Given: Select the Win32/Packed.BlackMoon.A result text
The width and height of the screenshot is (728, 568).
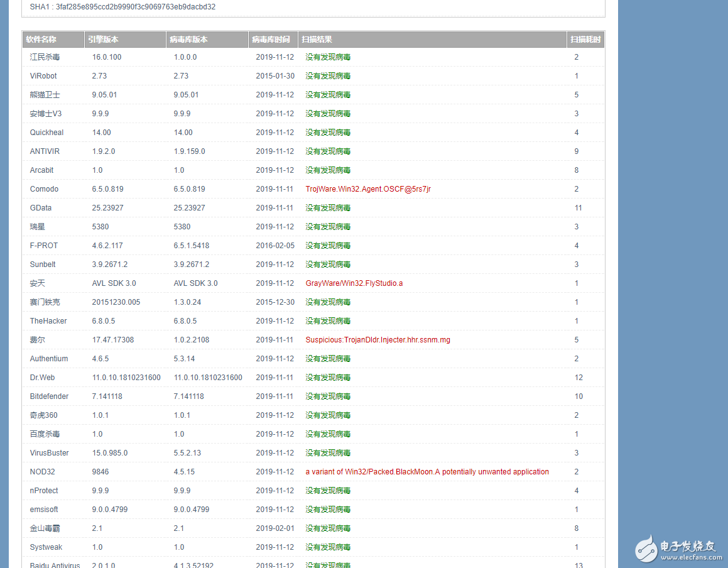Looking at the screenshot, I should pyautogui.click(x=427, y=472).
